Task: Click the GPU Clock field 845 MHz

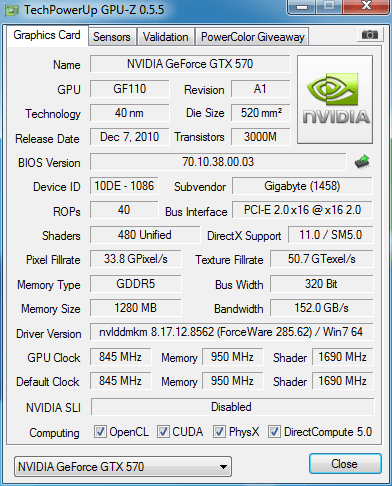Action: pyautogui.click(x=120, y=357)
